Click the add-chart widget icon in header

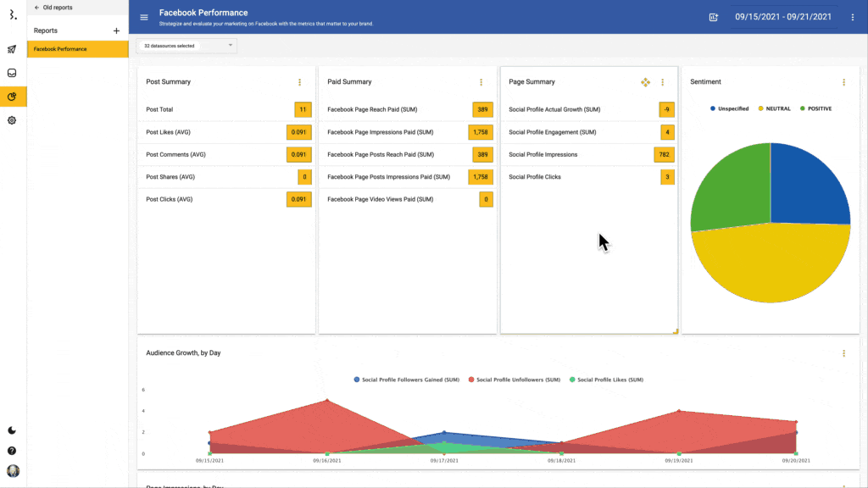[714, 17]
